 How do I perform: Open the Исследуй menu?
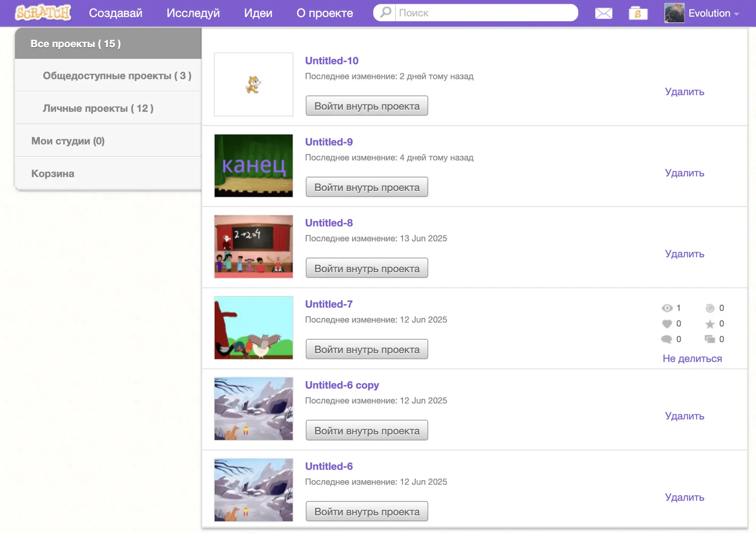[x=193, y=13]
